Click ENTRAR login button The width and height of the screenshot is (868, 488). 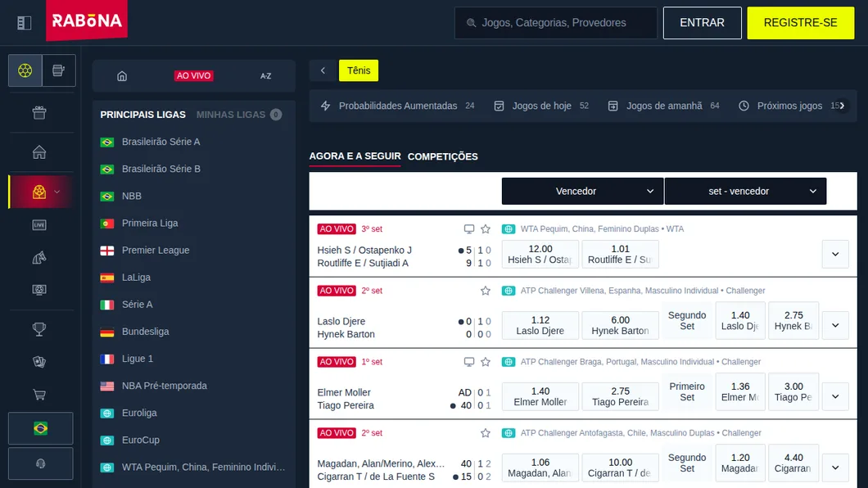[702, 23]
